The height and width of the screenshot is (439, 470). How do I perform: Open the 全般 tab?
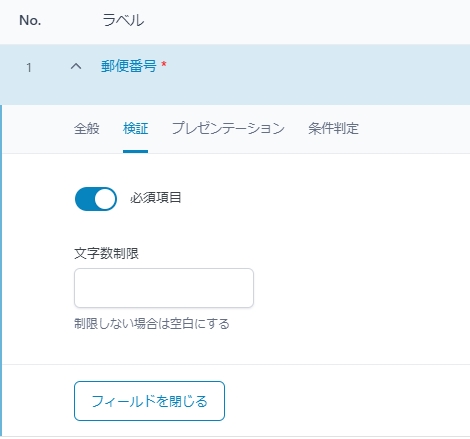pyautogui.click(x=87, y=128)
